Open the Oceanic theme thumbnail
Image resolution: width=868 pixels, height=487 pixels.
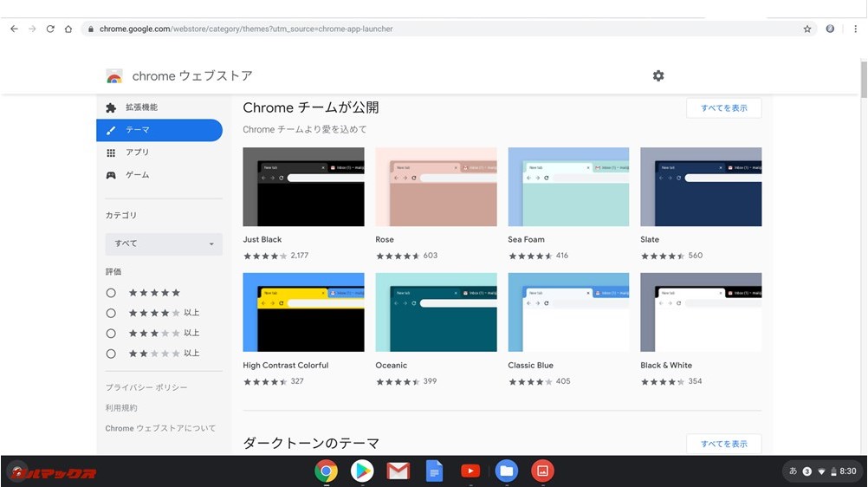[437, 312]
